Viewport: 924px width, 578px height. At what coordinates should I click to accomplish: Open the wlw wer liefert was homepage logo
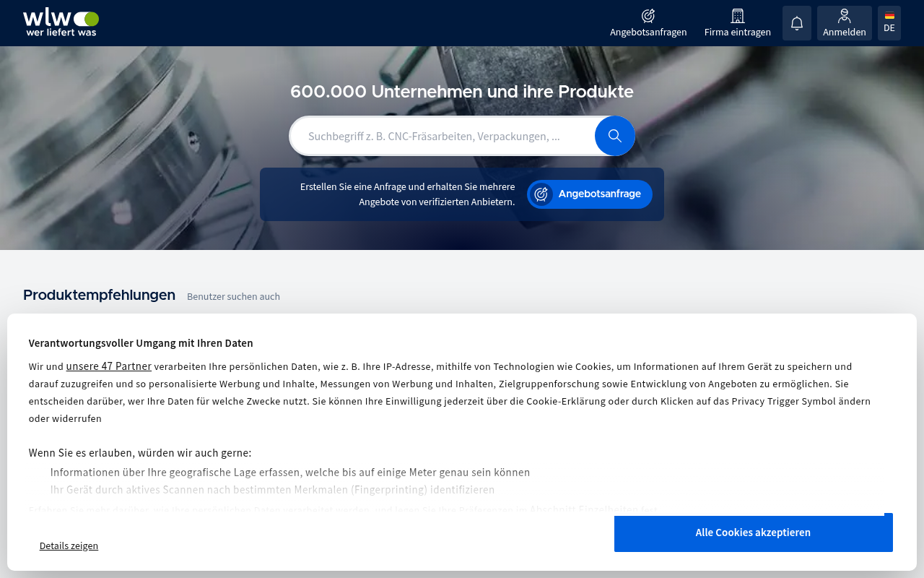(x=61, y=23)
